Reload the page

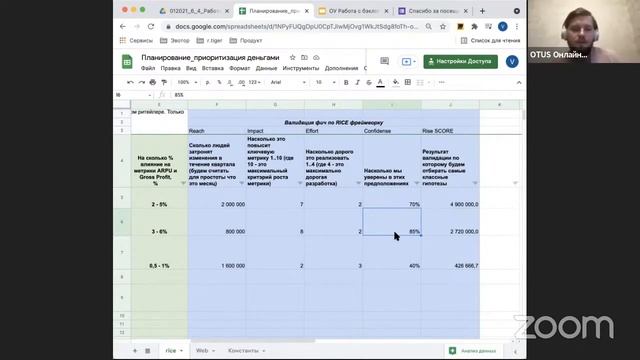click(x=151, y=27)
